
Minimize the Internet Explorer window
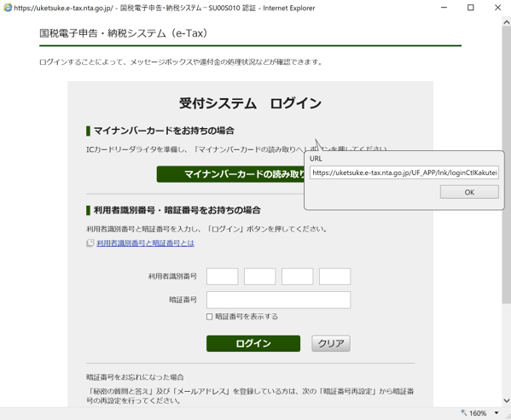(444, 8)
